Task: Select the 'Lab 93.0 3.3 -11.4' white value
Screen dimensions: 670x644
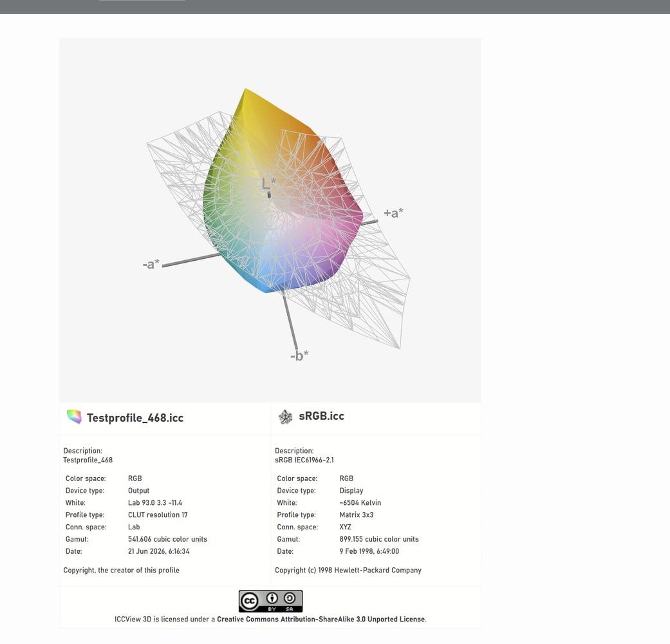Action: coord(155,503)
